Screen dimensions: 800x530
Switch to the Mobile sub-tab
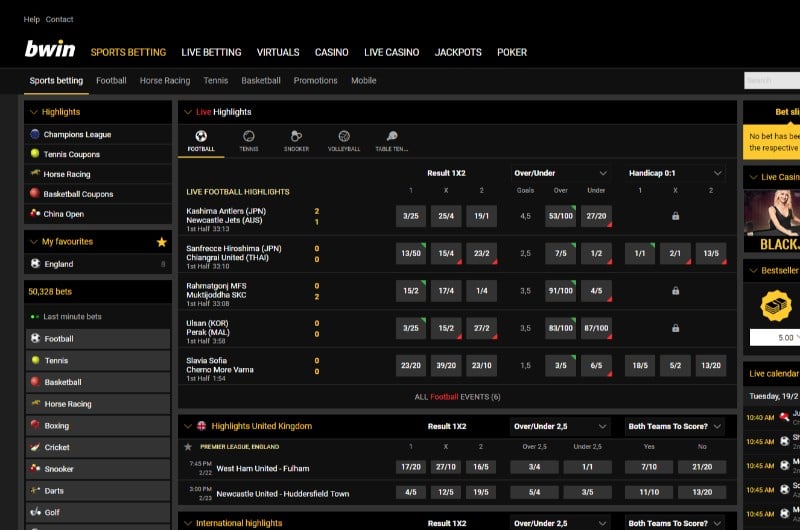point(363,81)
